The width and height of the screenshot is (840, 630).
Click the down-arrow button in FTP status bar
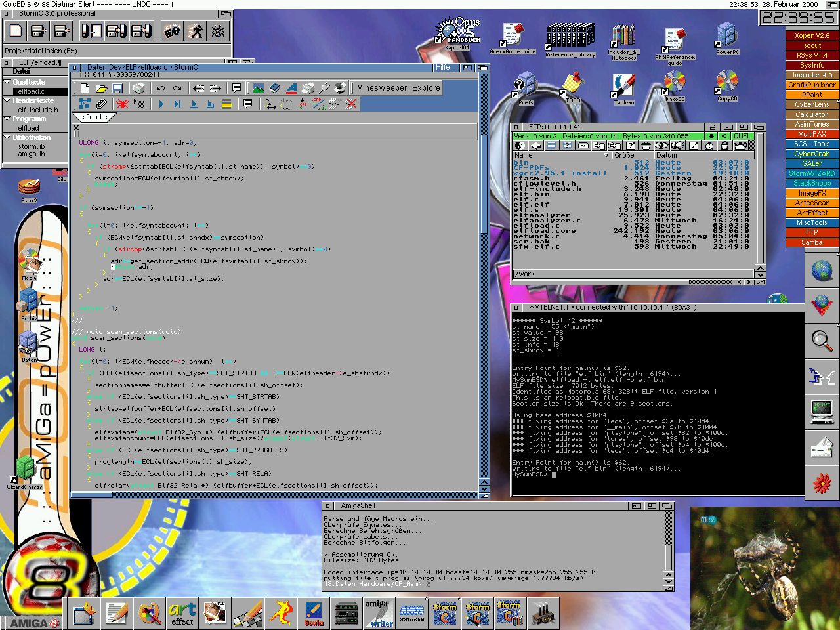pyautogui.click(x=711, y=136)
